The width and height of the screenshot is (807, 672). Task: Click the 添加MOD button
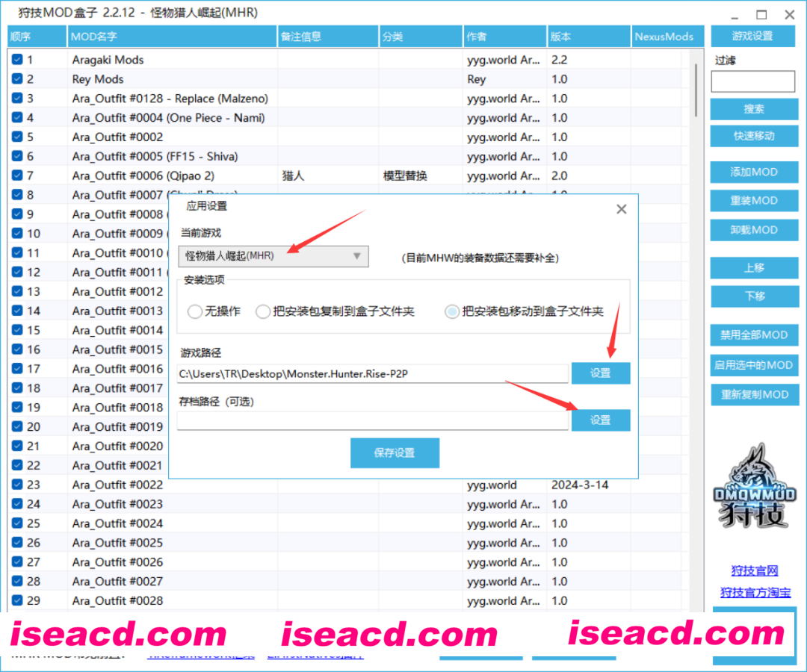[x=754, y=172]
